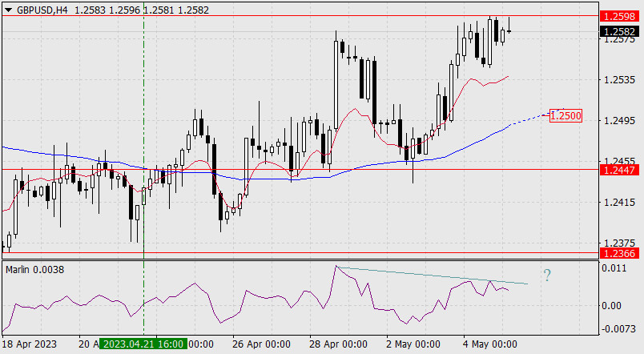Image resolution: width=644 pixels, height=354 pixels.
Task: Select the 4 May 00:00 time axis label
Action: 490,344
